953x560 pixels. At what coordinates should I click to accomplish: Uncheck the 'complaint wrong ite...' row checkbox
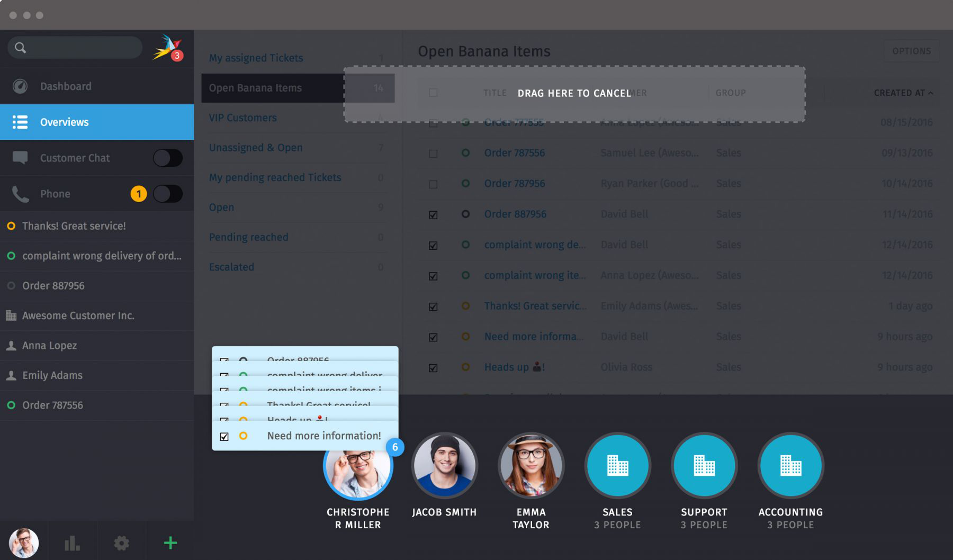(433, 276)
